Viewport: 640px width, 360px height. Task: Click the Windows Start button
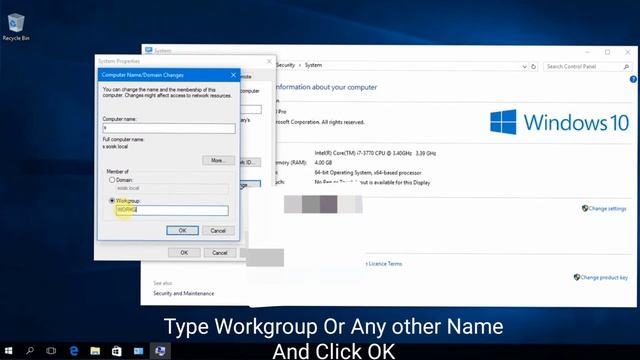click(8, 351)
